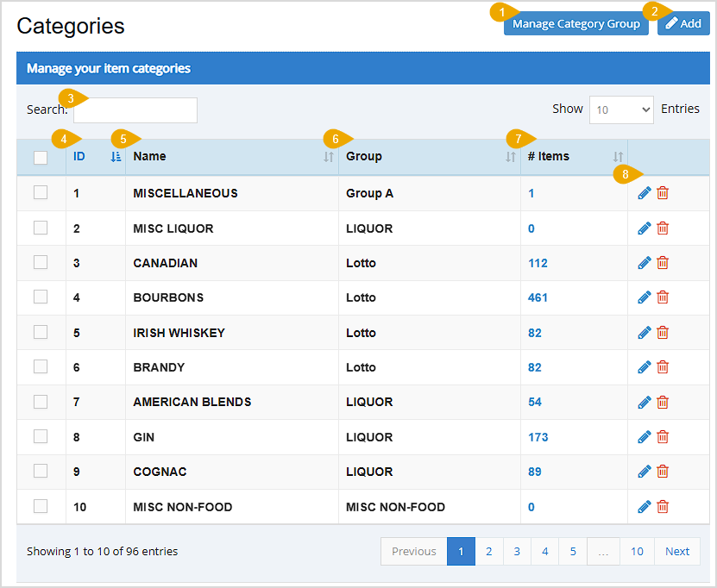Viewport: 717px width, 588px height.
Task: Sort the Group column using its sort control
Action: pyautogui.click(x=510, y=157)
